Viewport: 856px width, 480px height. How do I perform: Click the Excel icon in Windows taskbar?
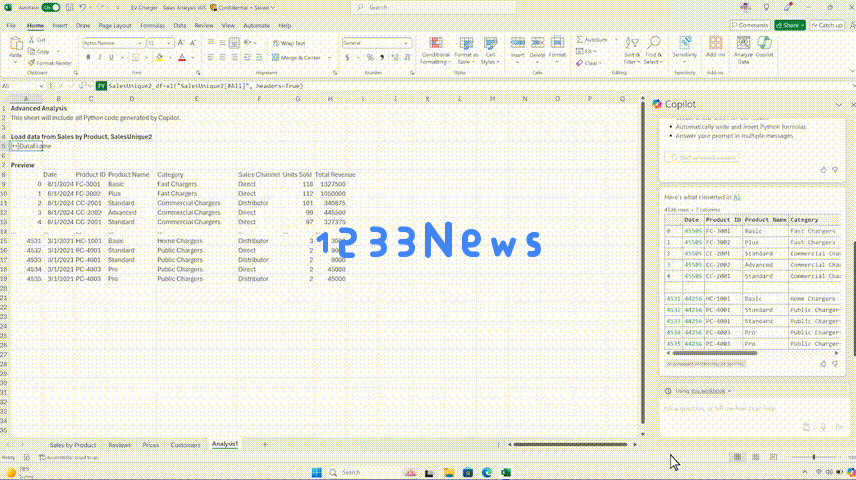pos(506,472)
